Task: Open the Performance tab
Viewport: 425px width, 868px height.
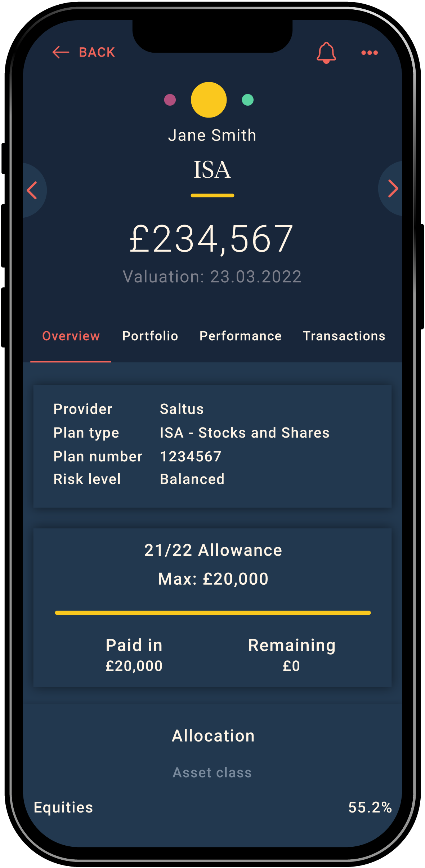Action: pyautogui.click(x=241, y=336)
